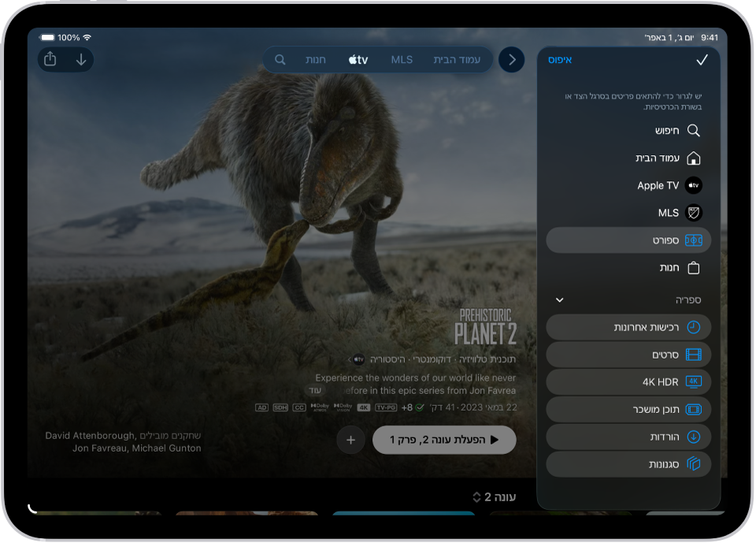Image resolution: width=756 pixels, height=543 pixels.
Task: Click the ספריה section heading
Action: tap(688, 299)
